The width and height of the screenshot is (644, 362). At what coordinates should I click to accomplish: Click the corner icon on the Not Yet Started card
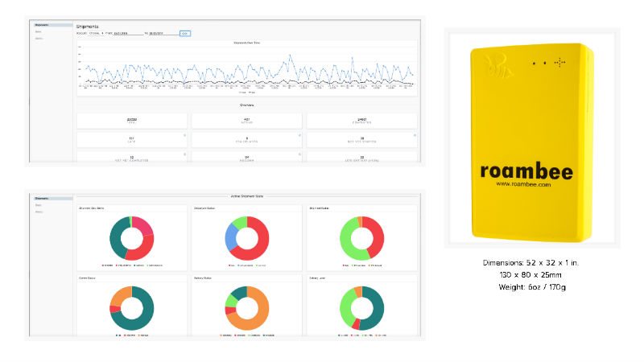pos(415,135)
